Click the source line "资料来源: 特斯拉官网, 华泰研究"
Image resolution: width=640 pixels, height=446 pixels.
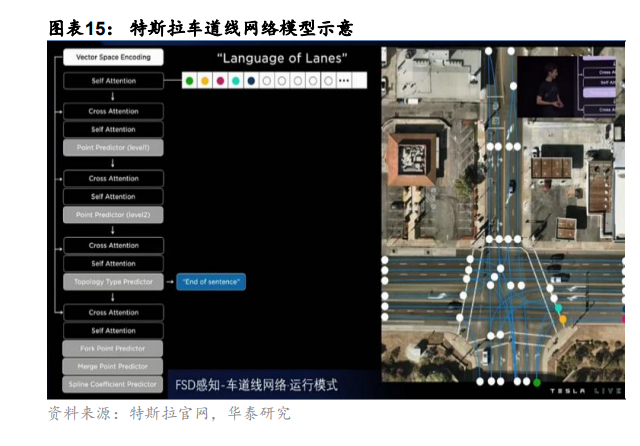coord(169,413)
